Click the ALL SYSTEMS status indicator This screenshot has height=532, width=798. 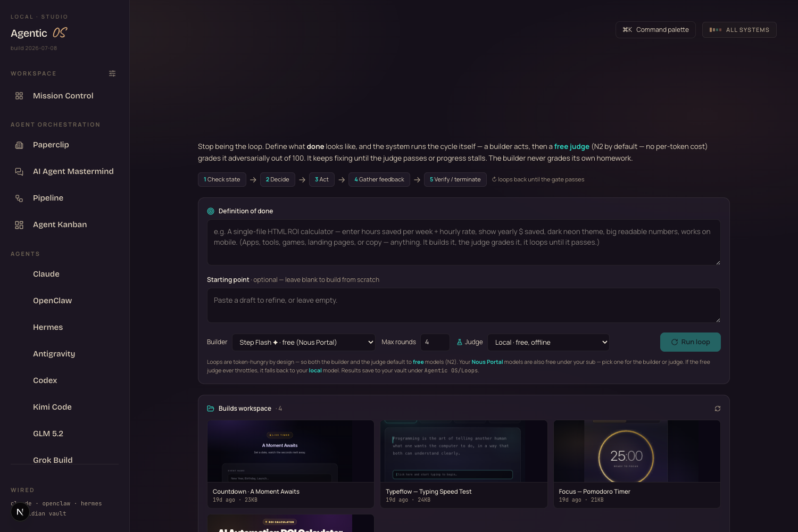(739, 30)
